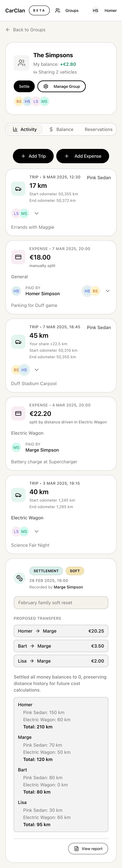Click the car icon on the 40 km trip
122x868 pixels.
pos(18,495)
